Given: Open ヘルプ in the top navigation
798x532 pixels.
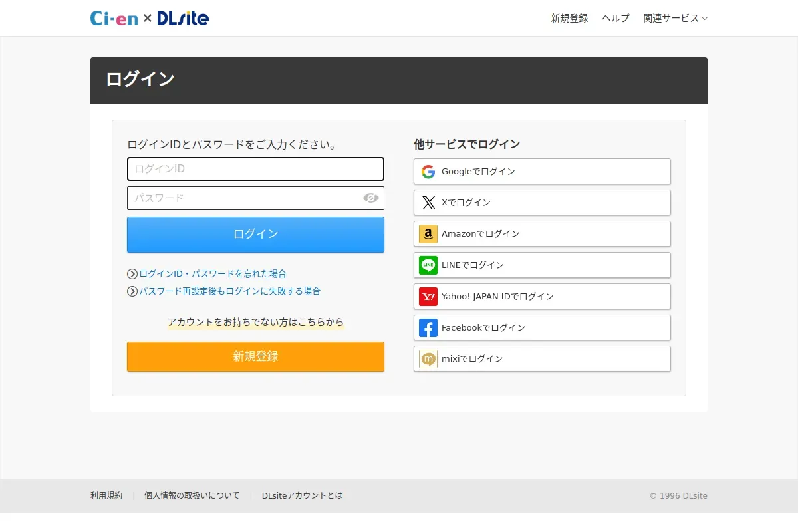Looking at the screenshot, I should 616,18.
